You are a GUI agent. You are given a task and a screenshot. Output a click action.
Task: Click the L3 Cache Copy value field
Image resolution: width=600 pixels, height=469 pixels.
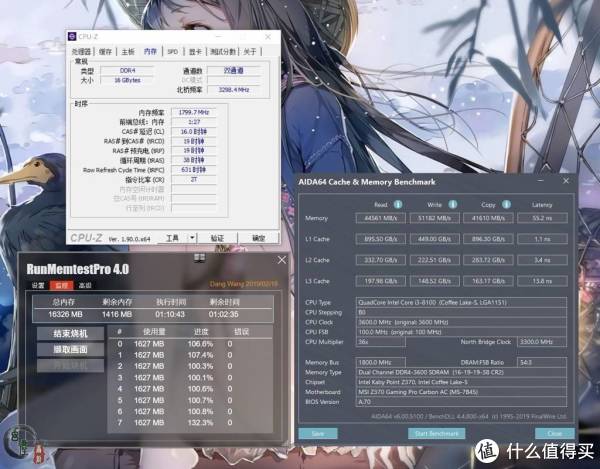488,281
